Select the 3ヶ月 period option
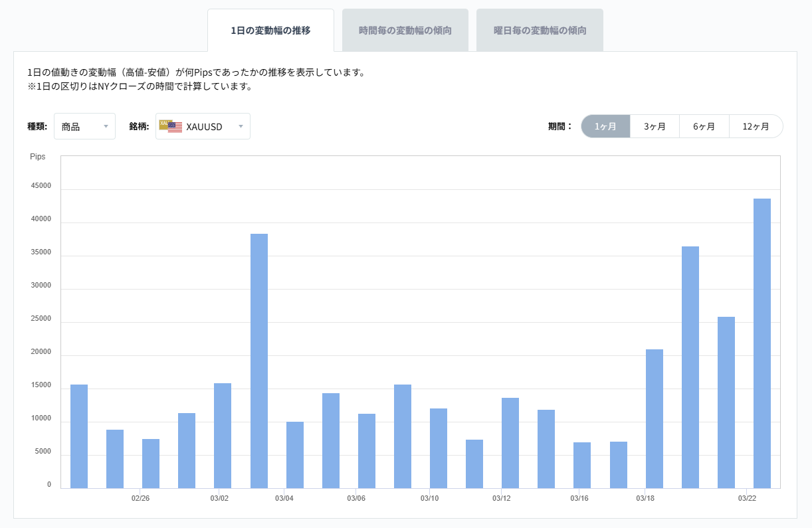The width and height of the screenshot is (812, 528). (x=655, y=126)
